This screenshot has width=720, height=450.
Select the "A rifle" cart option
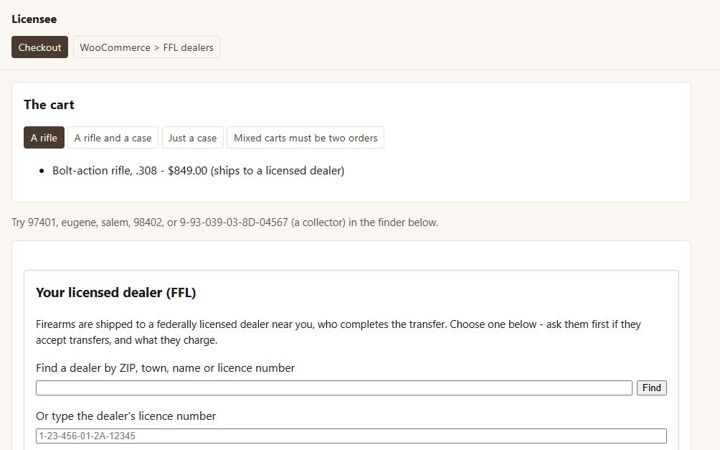tap(44, 138)
